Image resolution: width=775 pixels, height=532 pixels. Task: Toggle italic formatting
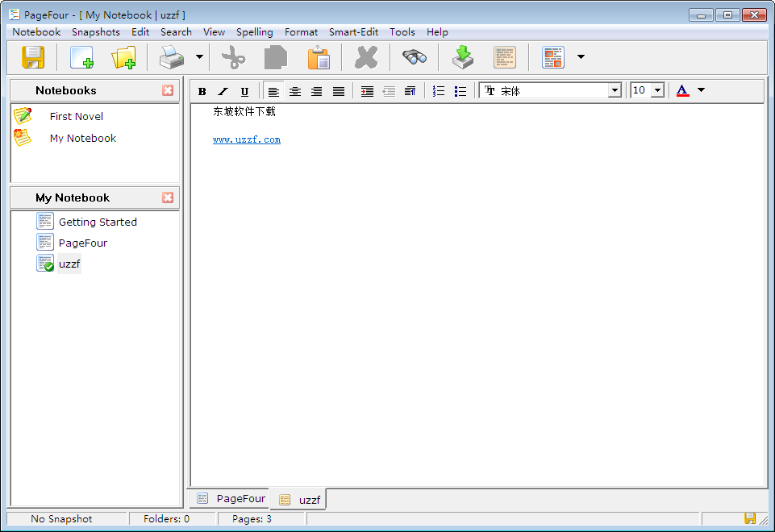[223, 91]
